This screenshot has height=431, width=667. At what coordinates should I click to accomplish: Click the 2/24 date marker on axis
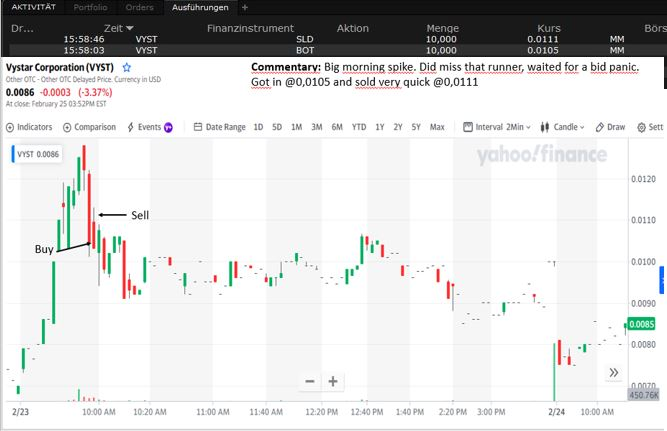[556, 411]
